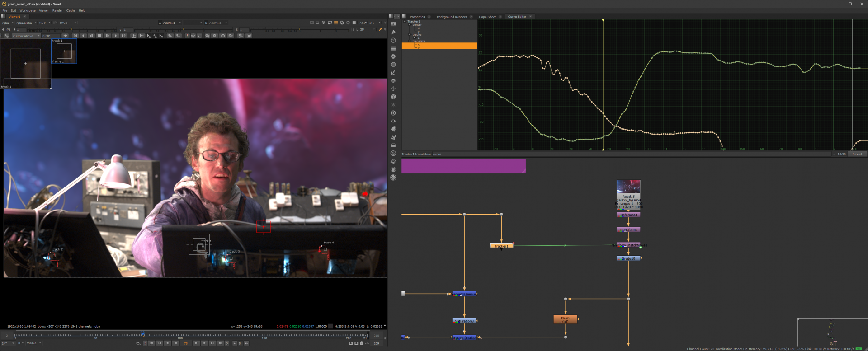Viewport: 868px width, 351px height.
Task: Select the Tracker1 node in graph
Action: (x=501, y=246)
